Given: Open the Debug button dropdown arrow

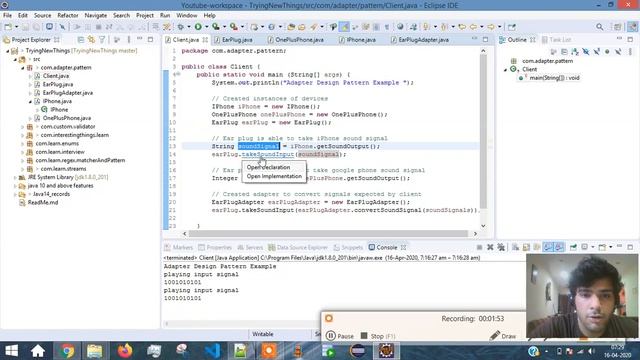Looking at the screenshot, I should point(189,27).
